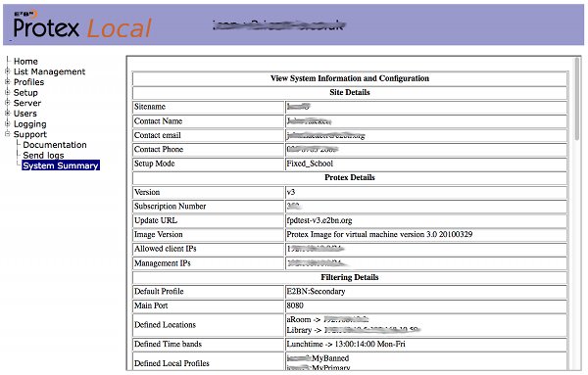This screenshot has height=375, width=588.
Task: Expand the Setup tree node
Action: point(8,92)
